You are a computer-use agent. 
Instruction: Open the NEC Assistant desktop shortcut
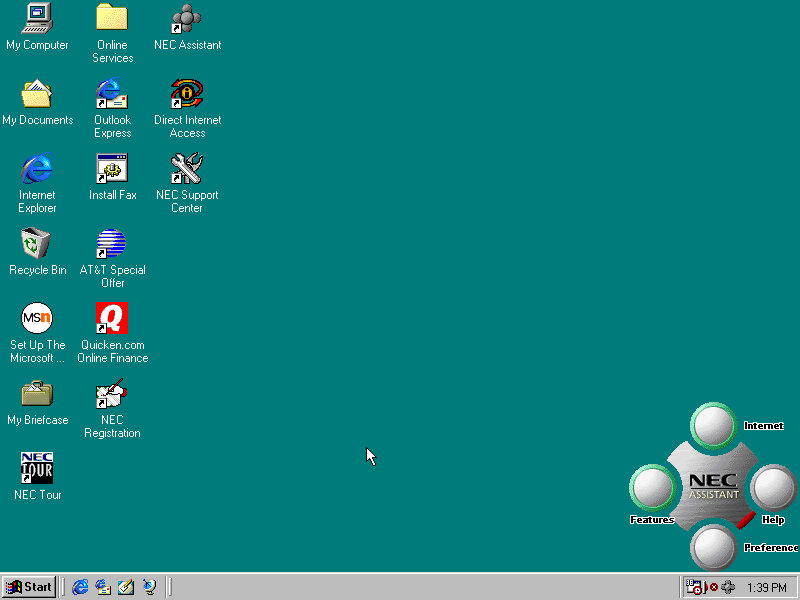(x=187, y=19)
